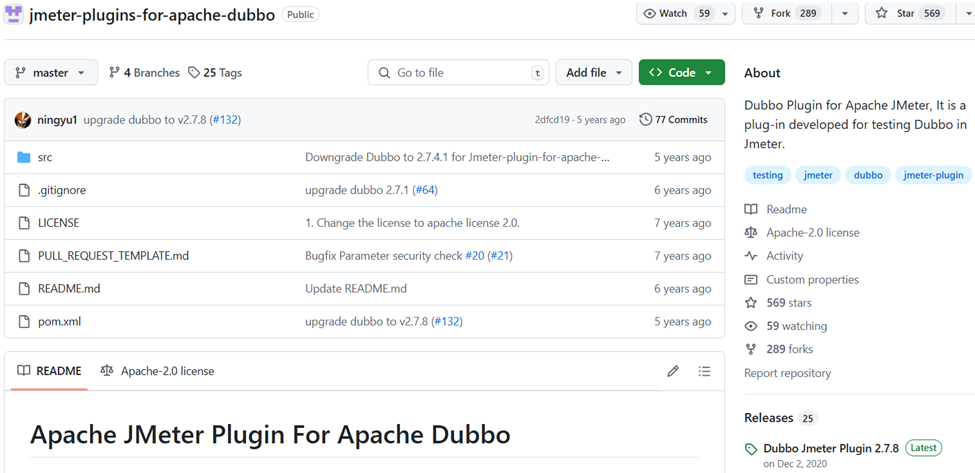This screenshot has height=473, width=975.
Task: Open the 'Update README.md' commit message
Action: point(356,289)
